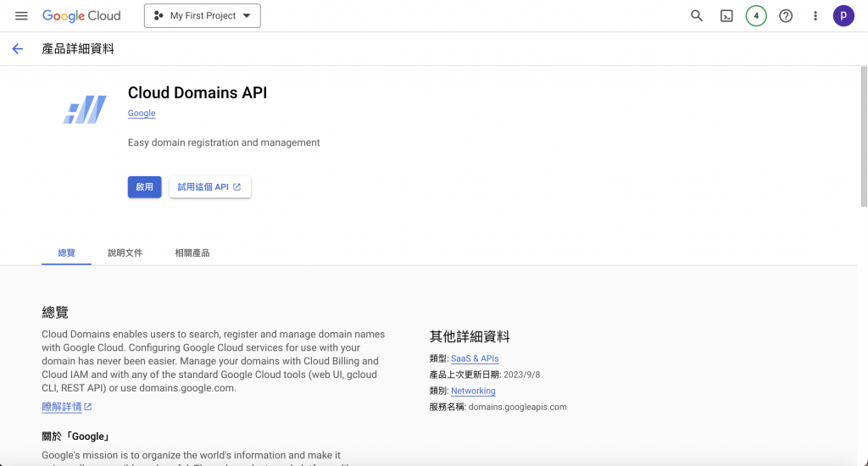Open the 瞭解詳情 learn more link
868x466 pixels.
(66, 407)
